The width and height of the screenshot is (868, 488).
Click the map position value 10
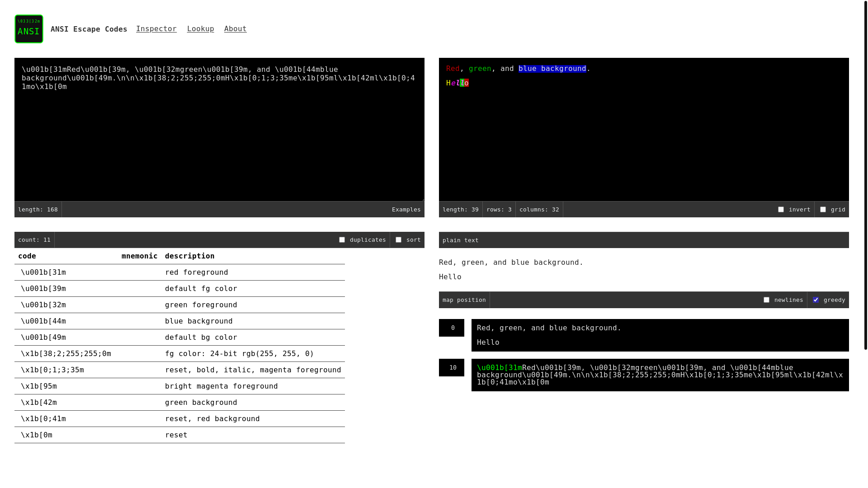point(452,368)
